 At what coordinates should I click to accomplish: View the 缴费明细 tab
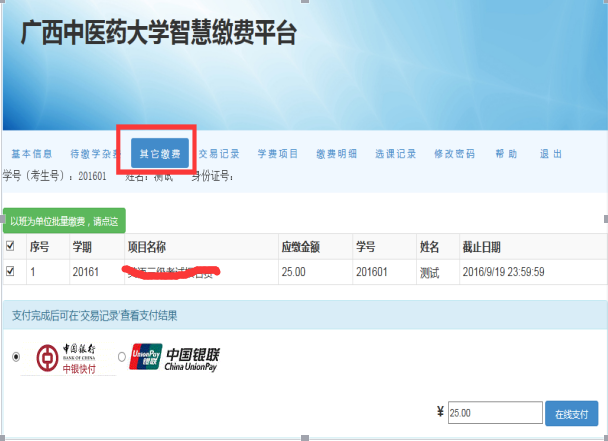point(336,154)
